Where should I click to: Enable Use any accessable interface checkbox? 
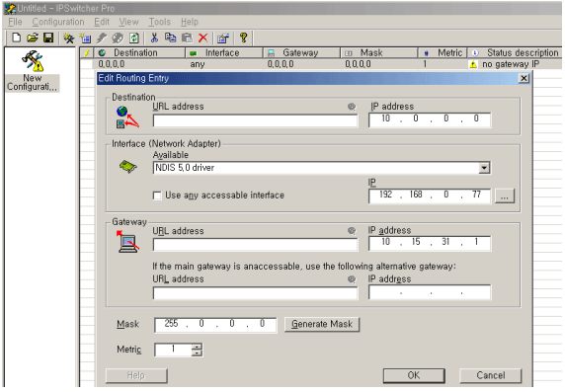pyautogui.click(x=157, y=196)
